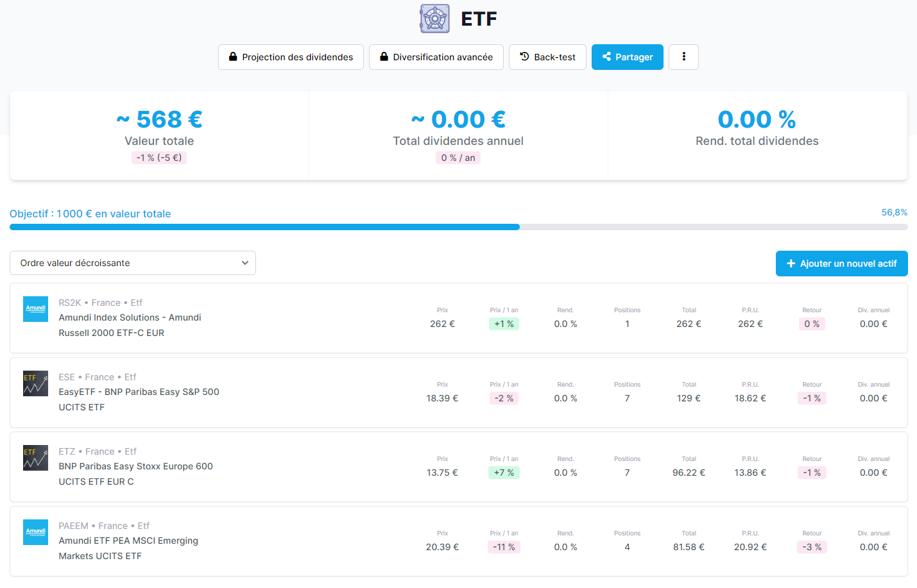The image size is (917, 588).
Task: Click the +7 % one-year price badge
Action: click(x=504, y=473)
